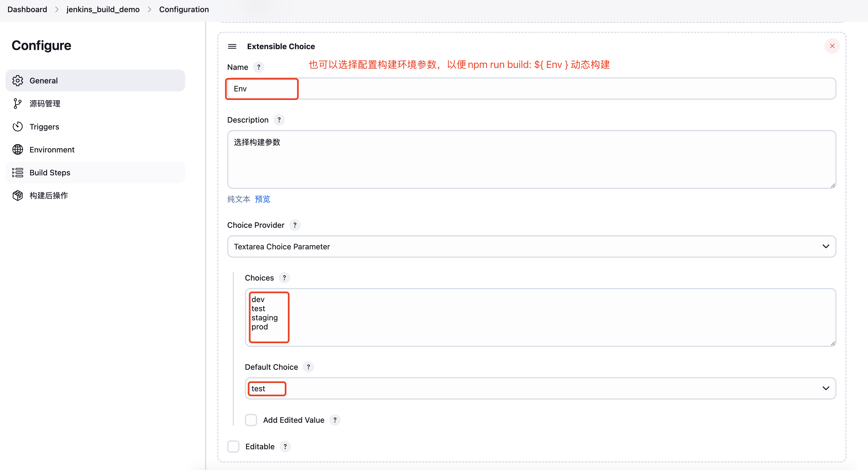
Task: Click the Environment globe icon
Action: 17,149
